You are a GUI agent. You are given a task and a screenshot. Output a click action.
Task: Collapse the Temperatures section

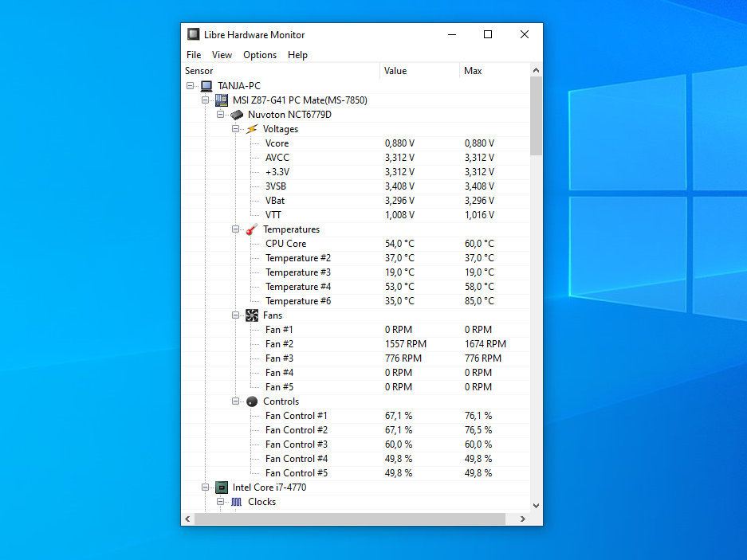pos(235,229)
